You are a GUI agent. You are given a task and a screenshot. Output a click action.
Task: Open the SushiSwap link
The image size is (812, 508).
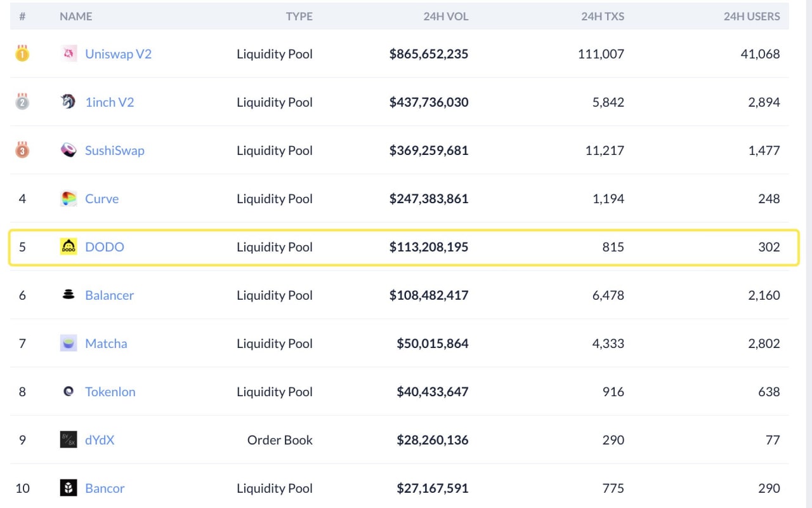(x=115, y=150)
